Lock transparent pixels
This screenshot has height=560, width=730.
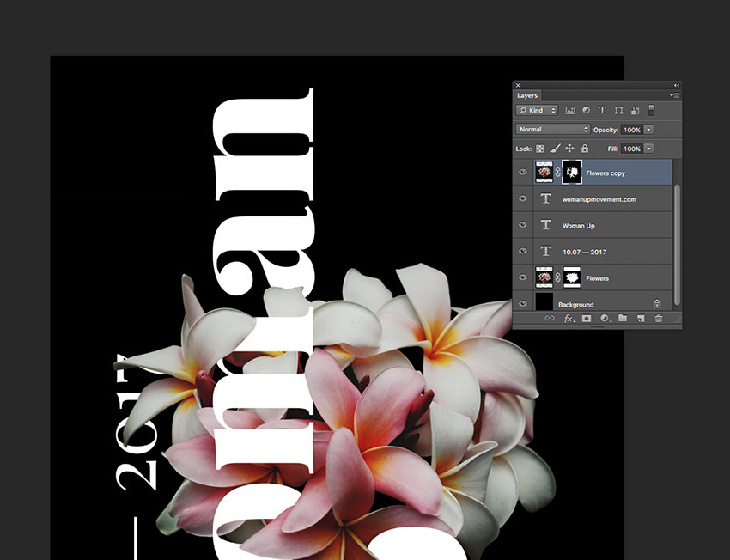pos(539,149)
